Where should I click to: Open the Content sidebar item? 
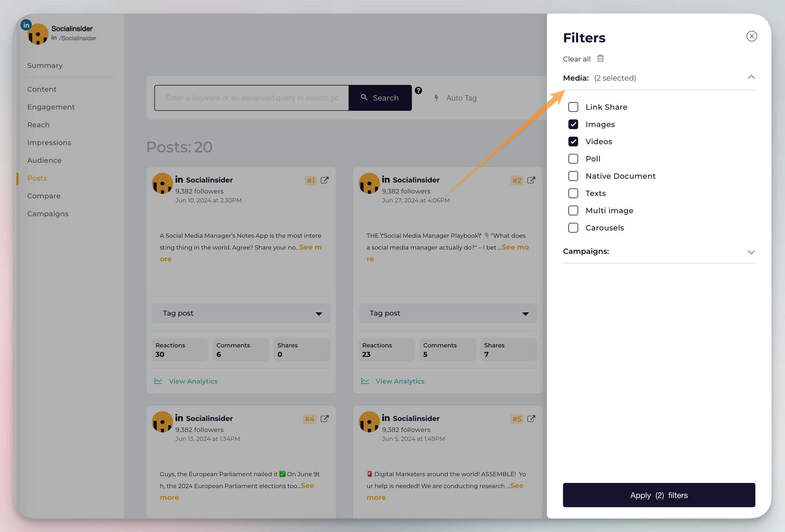click(42, 89)
